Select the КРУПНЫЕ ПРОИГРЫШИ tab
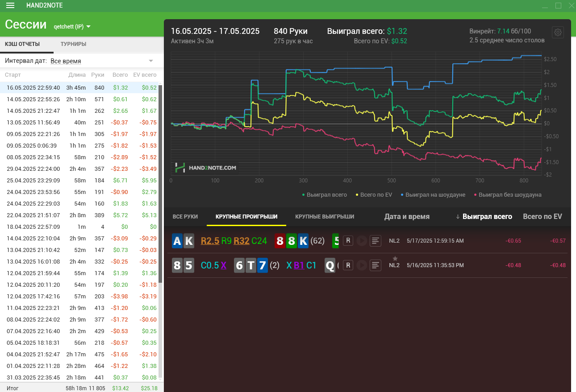576x392 pixels. point(246,217)
